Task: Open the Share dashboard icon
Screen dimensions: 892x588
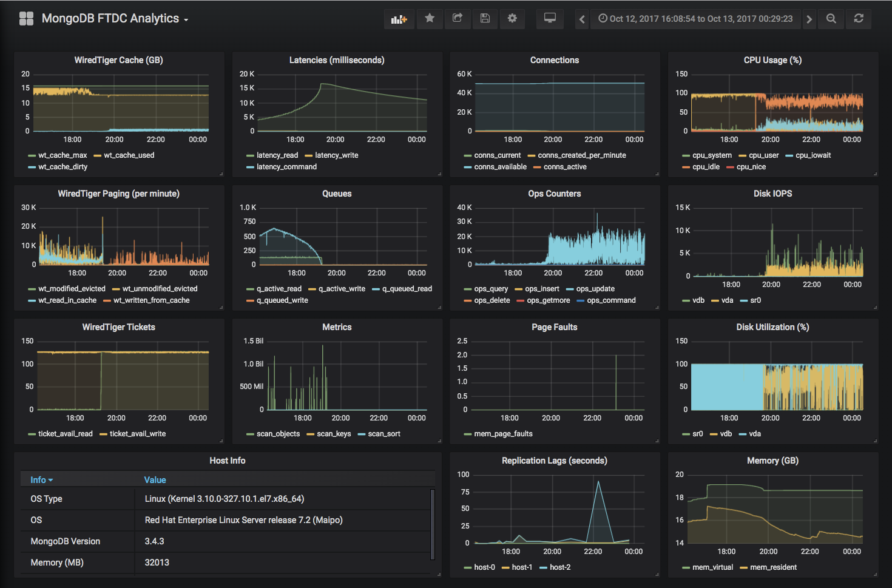Action: (x=458, y=18)
